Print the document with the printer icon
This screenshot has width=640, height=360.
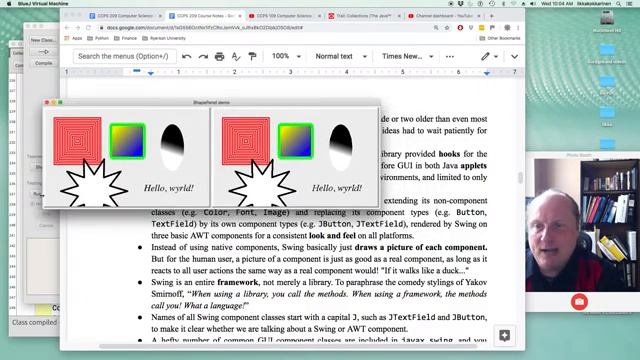(219, 56)
